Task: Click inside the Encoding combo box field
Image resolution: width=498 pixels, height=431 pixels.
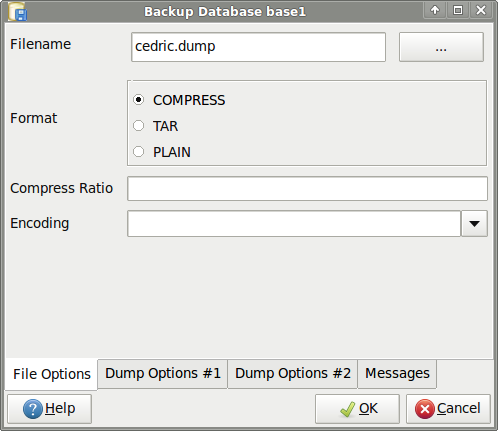Action: click(294, 223)
